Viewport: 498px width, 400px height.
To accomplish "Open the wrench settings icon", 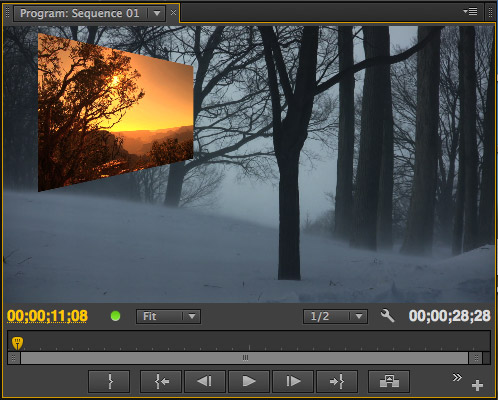I will [387, 316].
